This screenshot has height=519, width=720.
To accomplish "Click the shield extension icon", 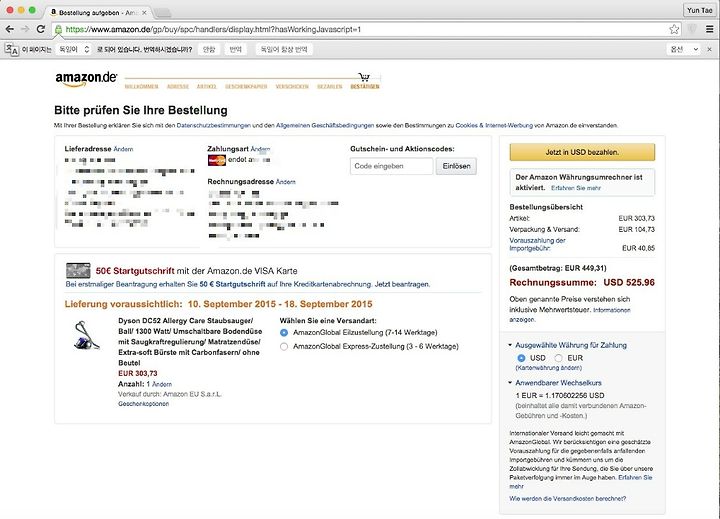I will tap(692, 29).
